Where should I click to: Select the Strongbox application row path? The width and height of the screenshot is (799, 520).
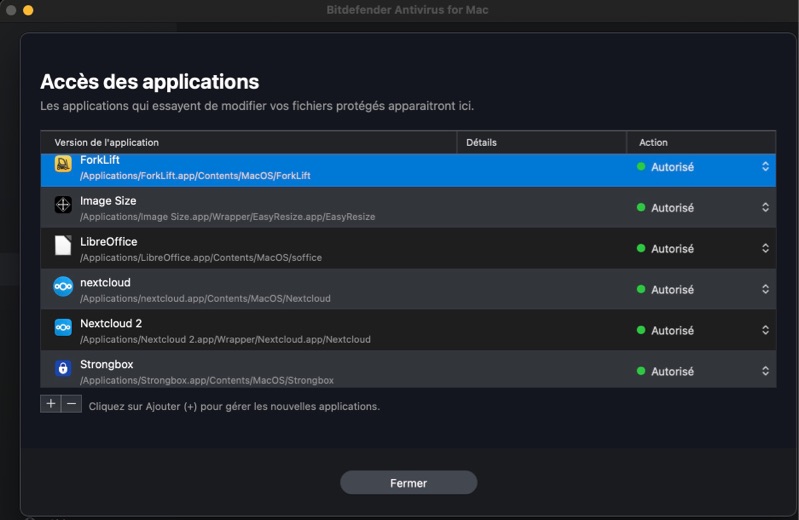click(207, 381)
